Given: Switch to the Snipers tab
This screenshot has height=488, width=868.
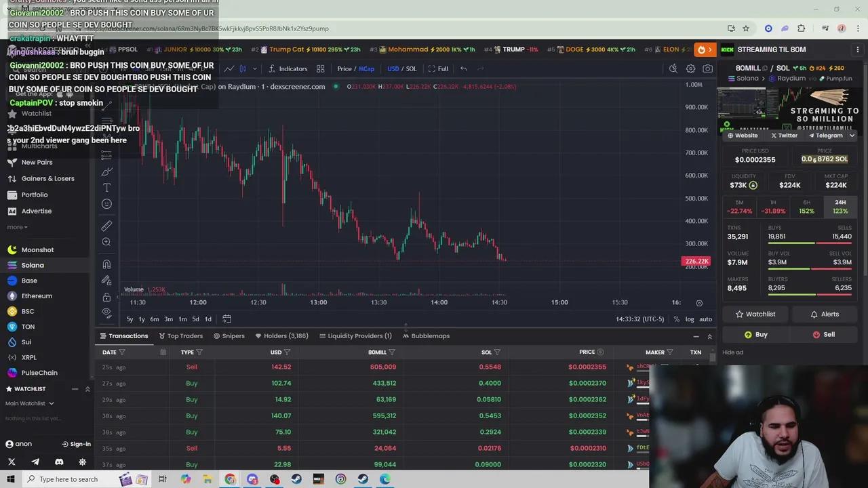Looking at the screenshot, I should click(229, 335).
